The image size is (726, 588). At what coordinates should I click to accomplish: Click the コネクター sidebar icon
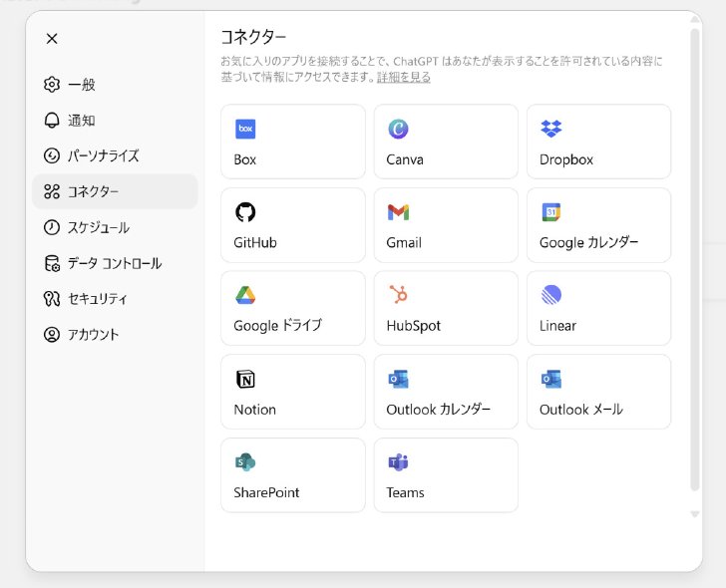[52, 191]
